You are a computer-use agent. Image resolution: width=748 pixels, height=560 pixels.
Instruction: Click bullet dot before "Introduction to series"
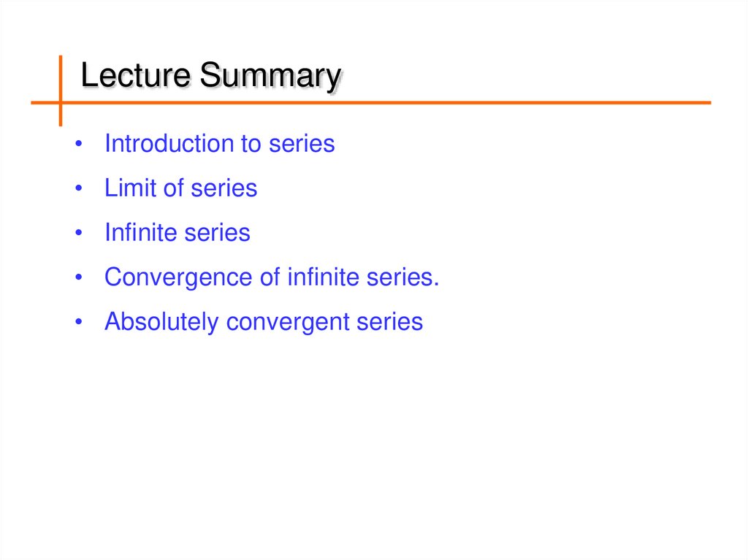(77, 145)
